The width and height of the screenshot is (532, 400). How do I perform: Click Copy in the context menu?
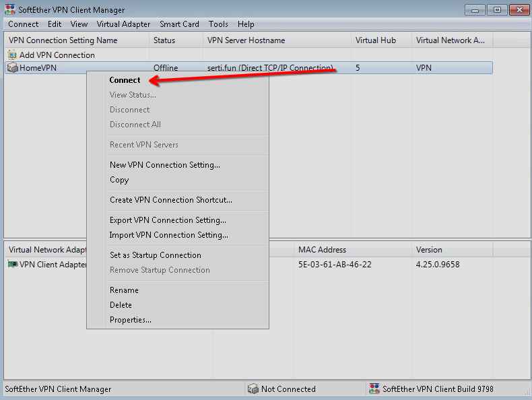click(119, 180)
